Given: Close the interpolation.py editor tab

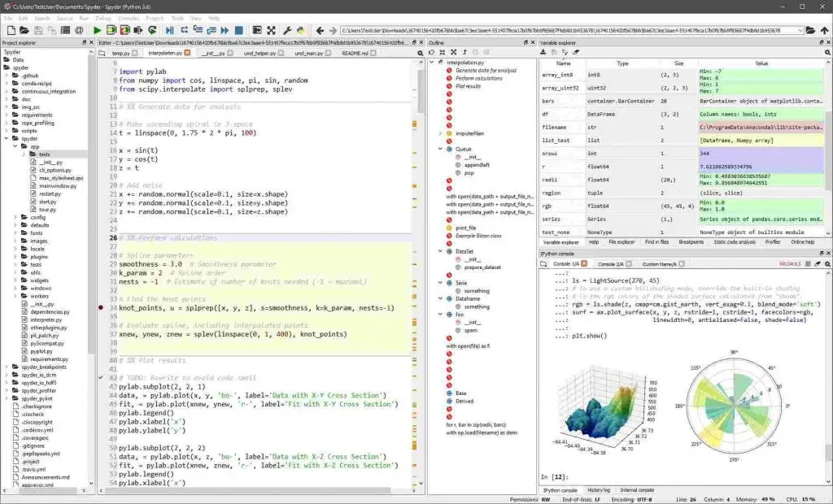Looking at the screenshot, I should (x=187, y=53).
